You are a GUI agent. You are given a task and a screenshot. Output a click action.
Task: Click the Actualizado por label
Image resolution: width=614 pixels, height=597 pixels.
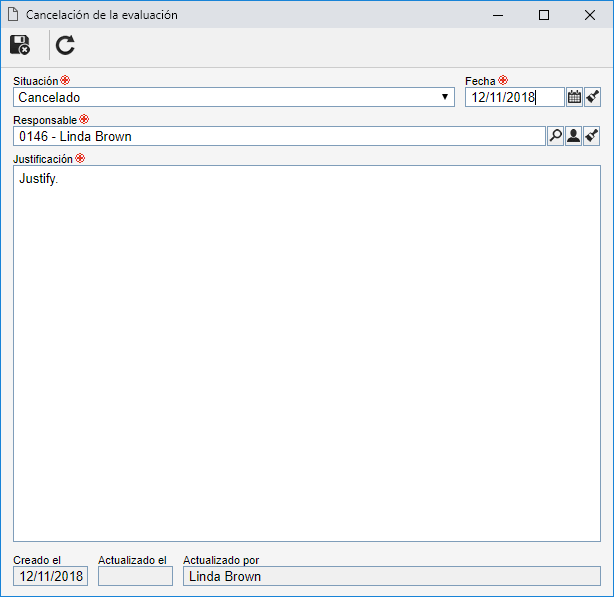(221, 560)
